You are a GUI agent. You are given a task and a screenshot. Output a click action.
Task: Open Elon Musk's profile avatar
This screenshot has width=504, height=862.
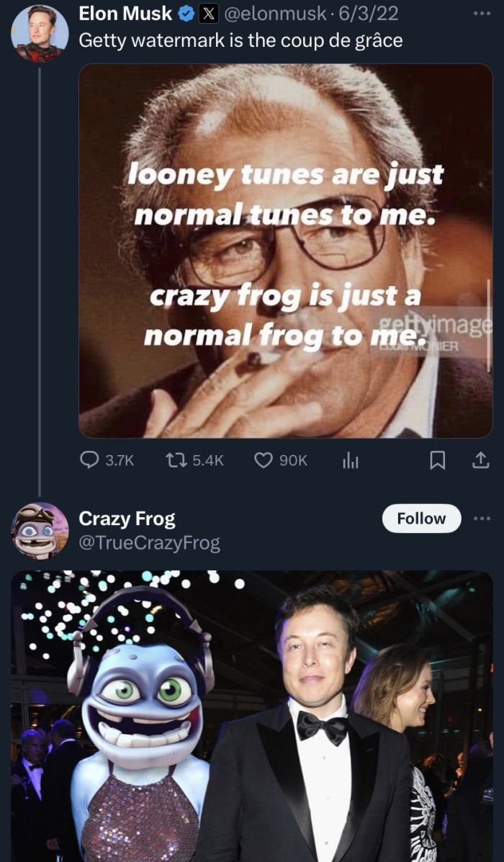(x=40, y=34)
